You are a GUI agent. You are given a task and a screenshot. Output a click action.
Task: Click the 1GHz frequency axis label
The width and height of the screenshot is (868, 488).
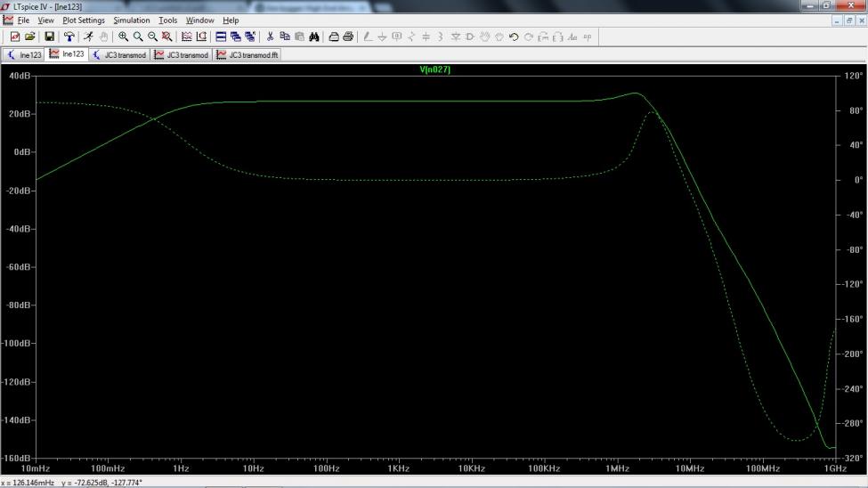click(x=835, y=468)
